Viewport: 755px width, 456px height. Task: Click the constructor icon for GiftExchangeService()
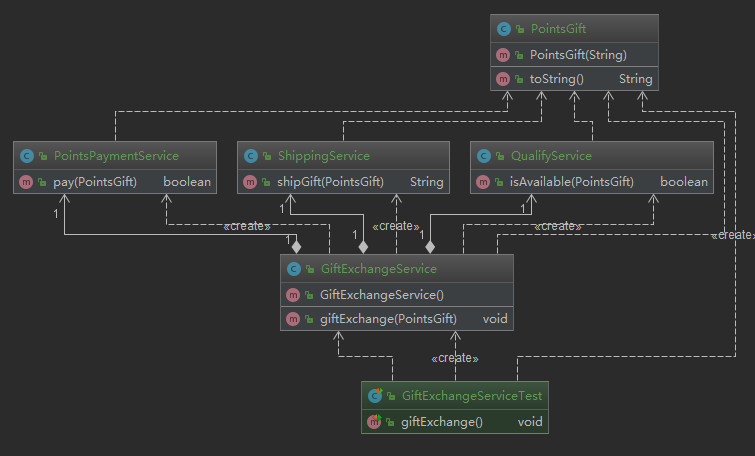(x=293, y=295)
